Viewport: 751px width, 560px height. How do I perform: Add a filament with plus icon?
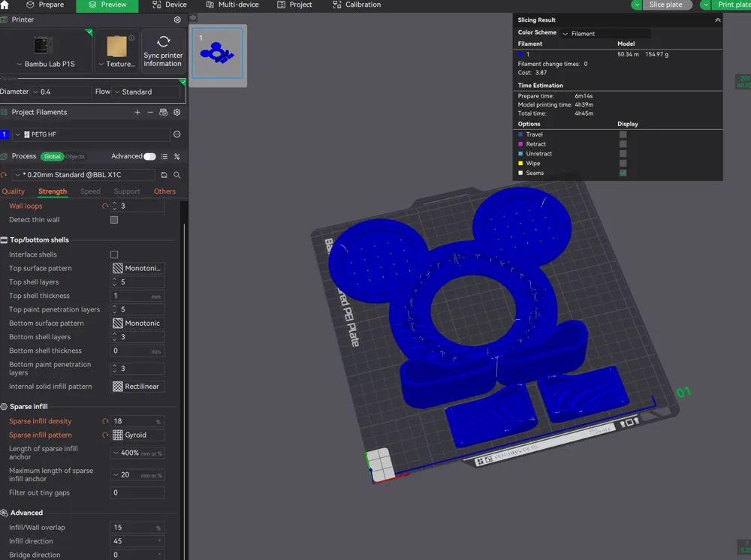pyautogui.click(x=137, y=112)
